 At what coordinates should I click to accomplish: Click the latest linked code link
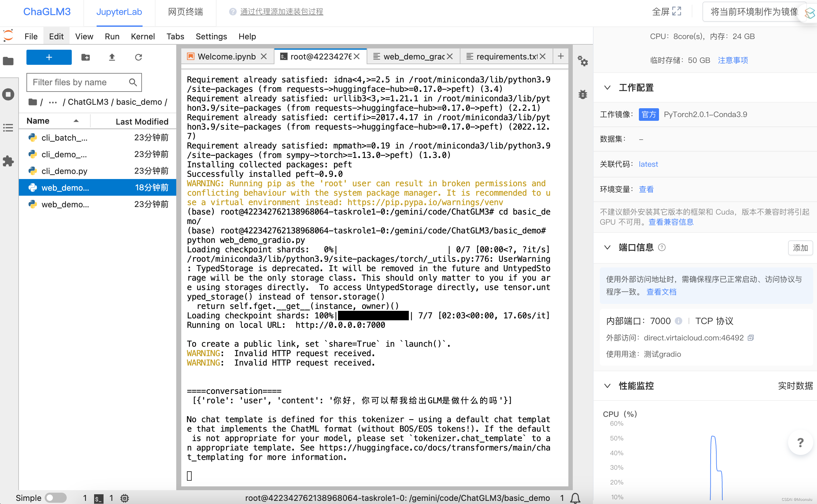pos(648,164)
